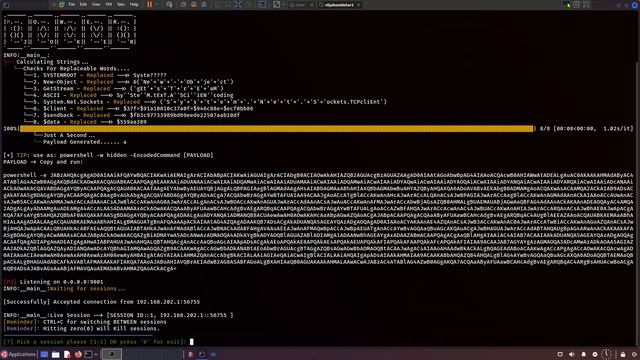
Task: Click the power off tray icon
Action: click(x=634, y=354)
